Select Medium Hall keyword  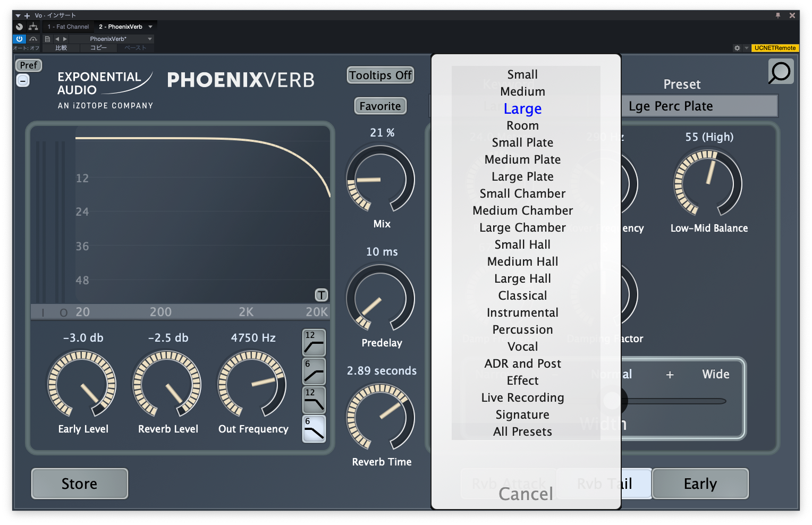(522, 261)
